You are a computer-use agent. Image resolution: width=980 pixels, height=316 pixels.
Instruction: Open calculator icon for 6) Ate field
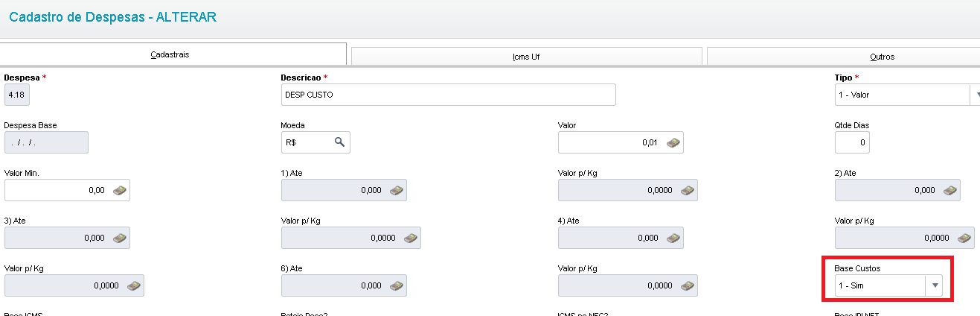[396, 285]
